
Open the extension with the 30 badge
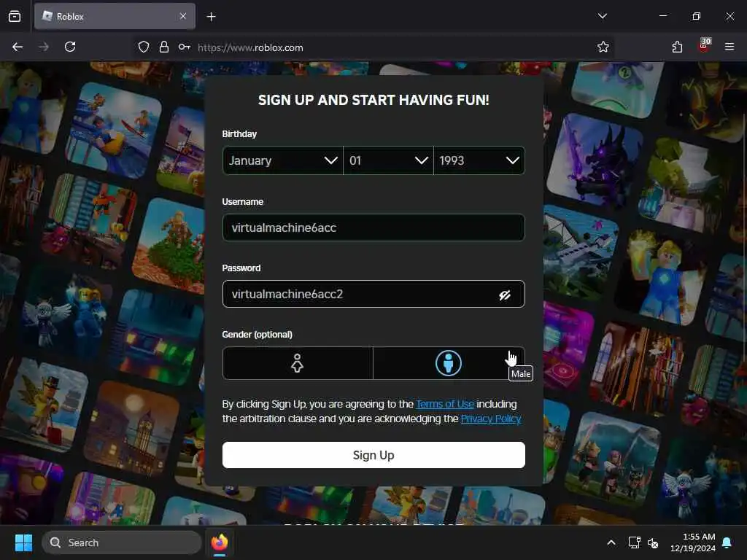(x=704, y=45)
